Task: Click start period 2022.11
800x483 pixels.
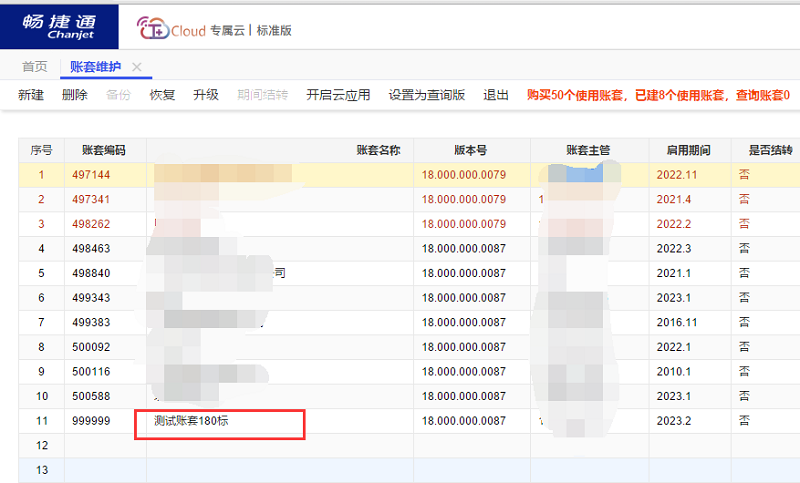Action: [x=677, y=175]
